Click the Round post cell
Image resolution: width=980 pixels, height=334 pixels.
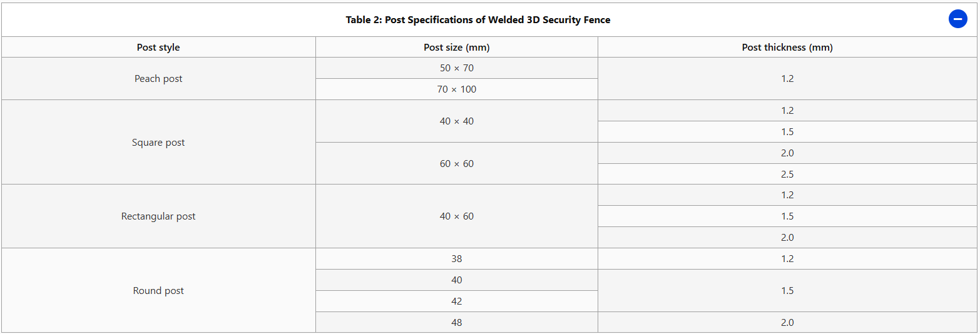click(158, 291)
